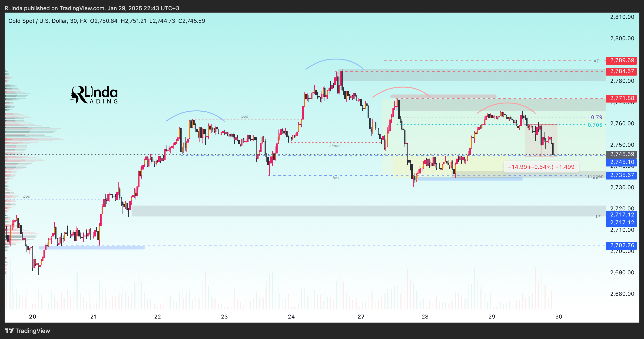The height and width of the screenshot is (339, 644).
Task: Click the 21 date on time axis
Action: [93, 316]
